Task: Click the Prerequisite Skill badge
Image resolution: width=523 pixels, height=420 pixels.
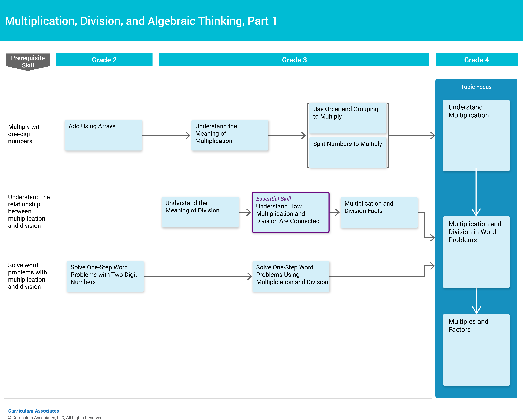Action: 28,62
